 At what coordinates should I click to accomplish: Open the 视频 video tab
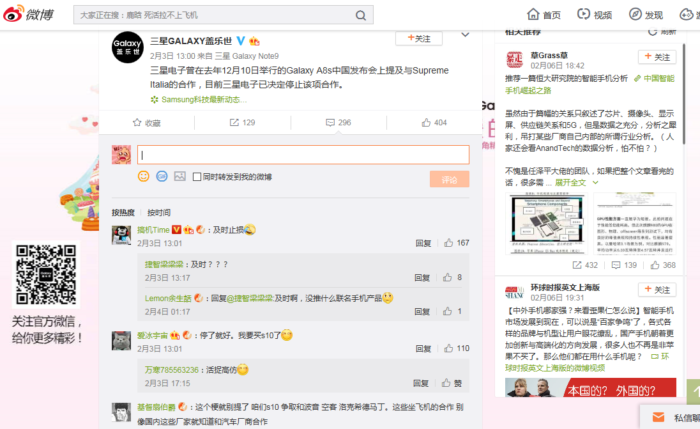point(594,15)
